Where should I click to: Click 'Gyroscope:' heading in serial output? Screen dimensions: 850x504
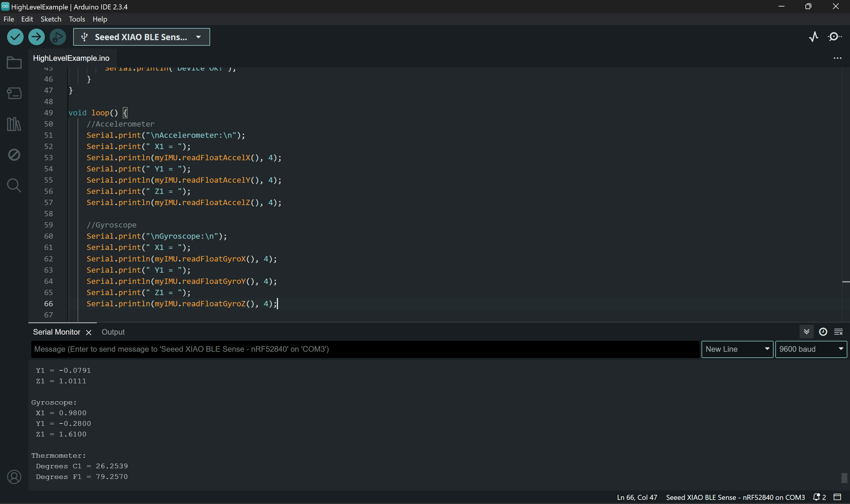pos(54,402)
